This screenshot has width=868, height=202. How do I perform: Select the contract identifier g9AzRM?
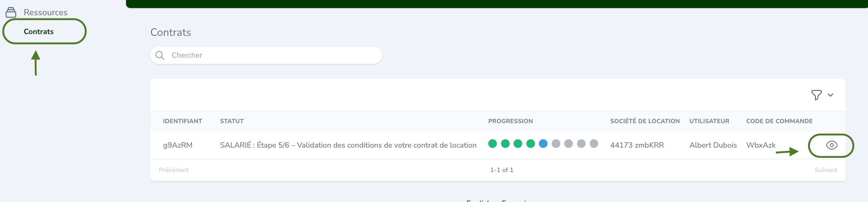[x=178, y=145]
